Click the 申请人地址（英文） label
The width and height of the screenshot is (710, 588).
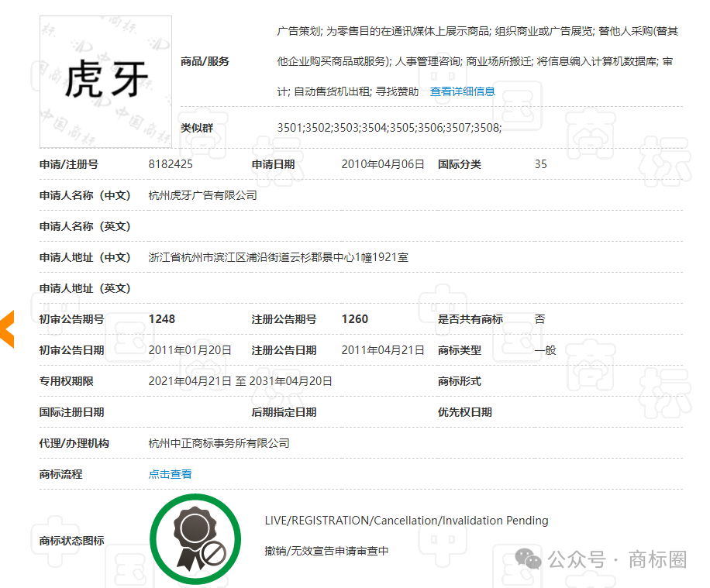84,288
